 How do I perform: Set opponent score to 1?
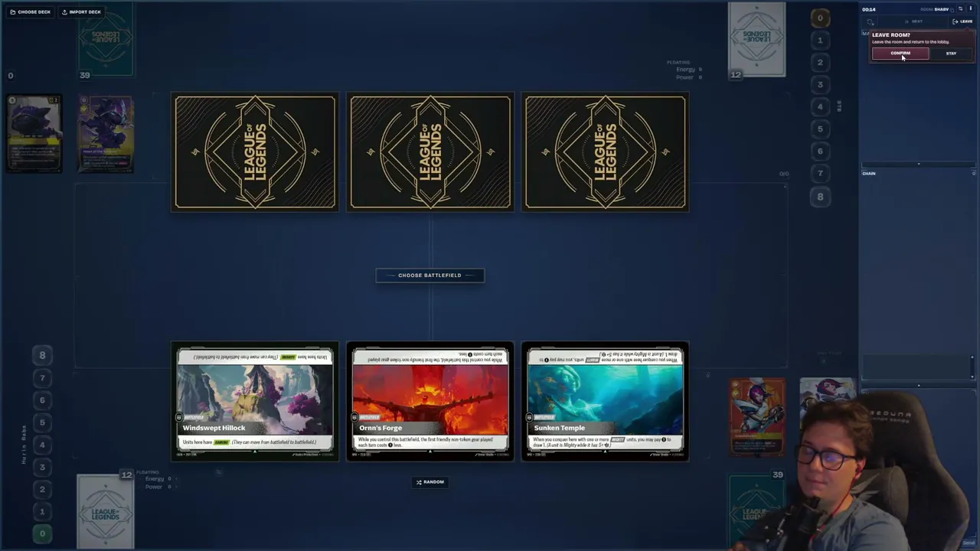point(820,40)
